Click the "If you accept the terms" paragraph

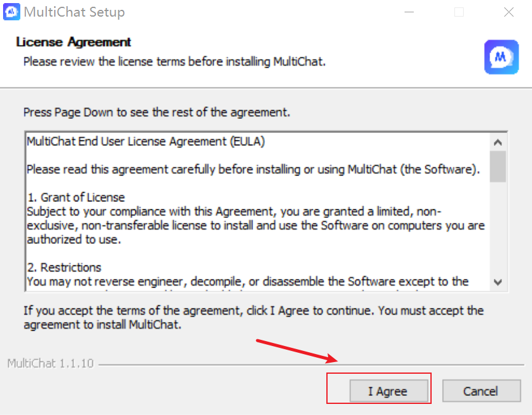[254, 318]
